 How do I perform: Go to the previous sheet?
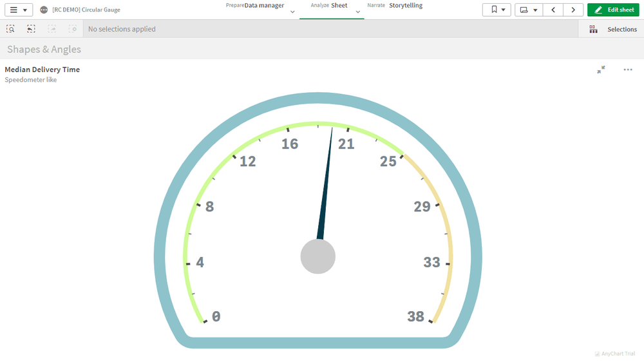553,10
